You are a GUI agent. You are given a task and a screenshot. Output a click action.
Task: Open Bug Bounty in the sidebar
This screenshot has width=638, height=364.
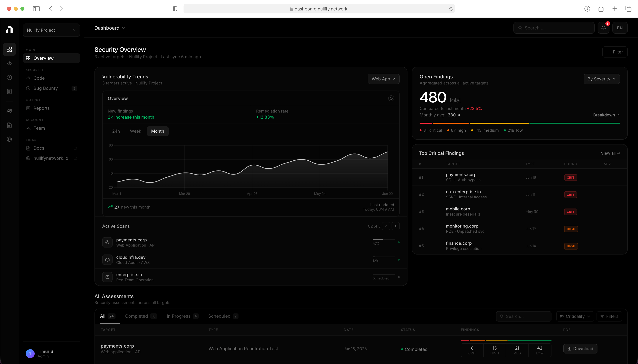pos(51,88)
